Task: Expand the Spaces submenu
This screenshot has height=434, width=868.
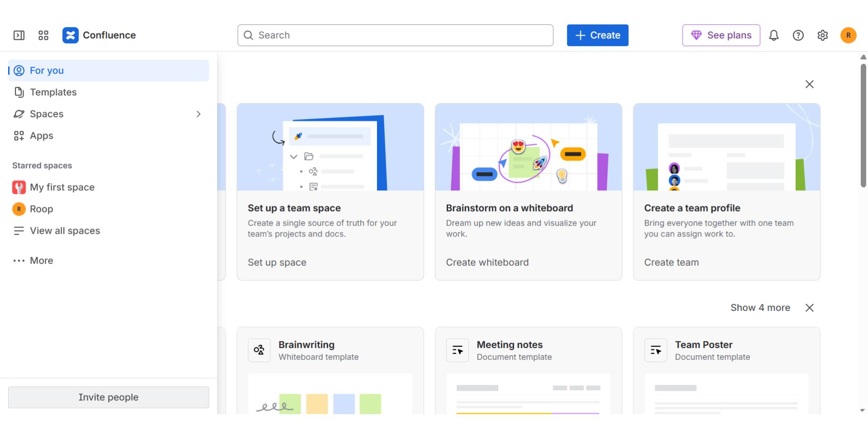Action: pos(198,114)
